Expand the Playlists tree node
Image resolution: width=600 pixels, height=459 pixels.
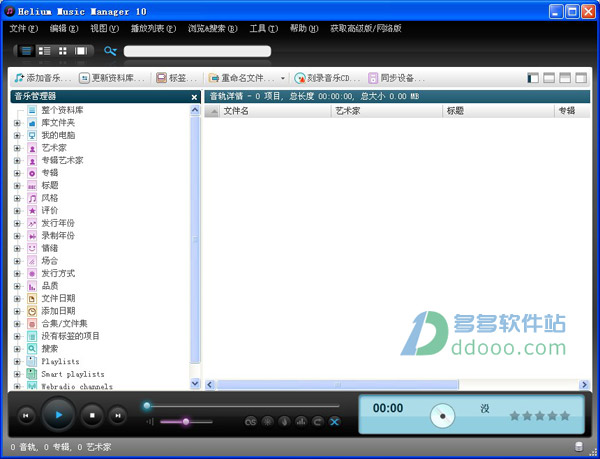(17, 362)
